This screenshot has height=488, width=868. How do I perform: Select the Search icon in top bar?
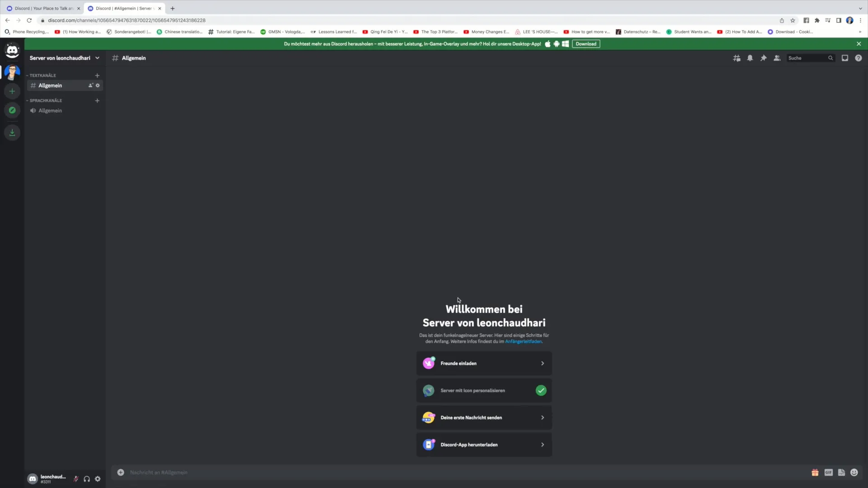click(830, 58)
